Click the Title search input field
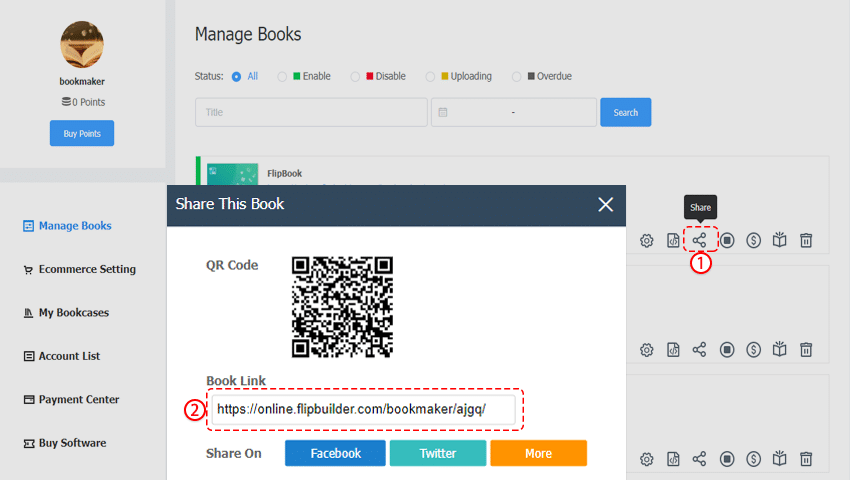The image size is (850, 480). (311, 112)
